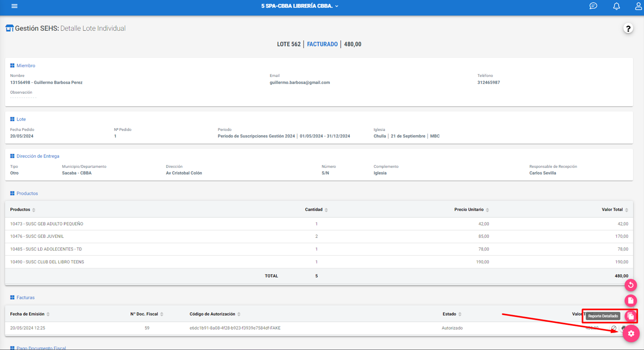
Task: Click the products total 480,00 footer
Action: [621, 276]
